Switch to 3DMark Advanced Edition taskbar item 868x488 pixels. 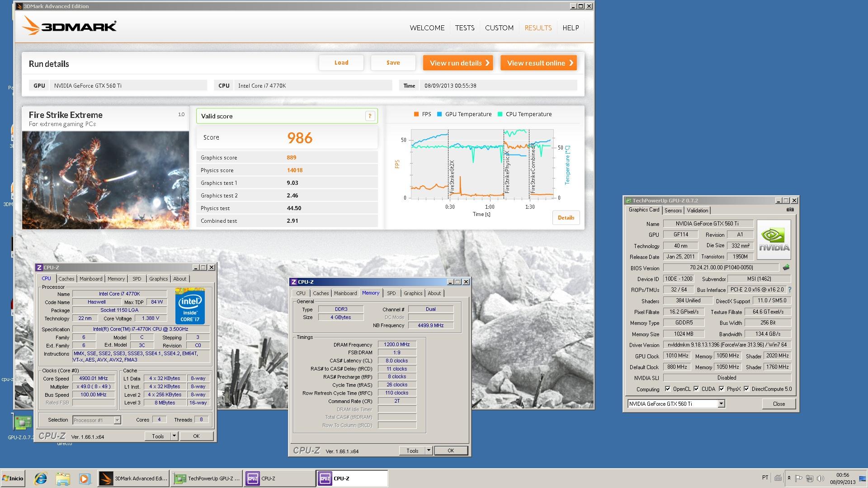[133, 479]
